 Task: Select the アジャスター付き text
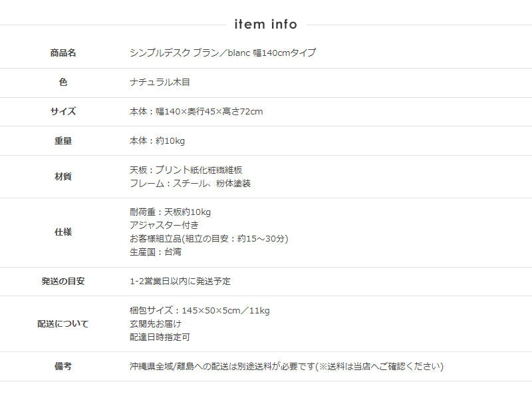pyautogui.click(x=164, y=225)
